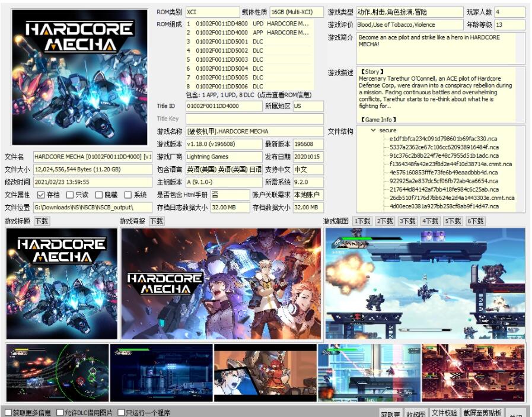532x417 pixels.
Task: Click the 3下载 screenshot button
Action: 407,221
